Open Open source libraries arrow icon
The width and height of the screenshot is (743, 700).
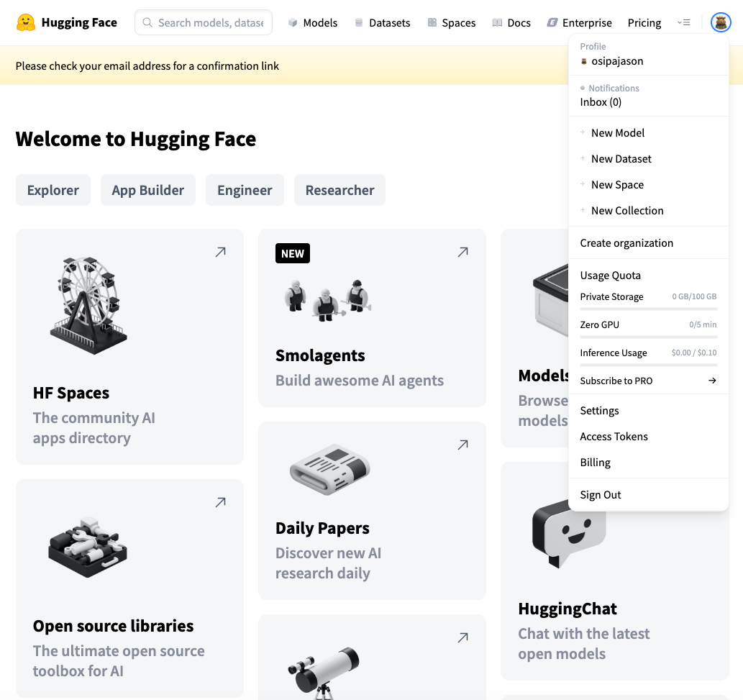pos(220,502)
